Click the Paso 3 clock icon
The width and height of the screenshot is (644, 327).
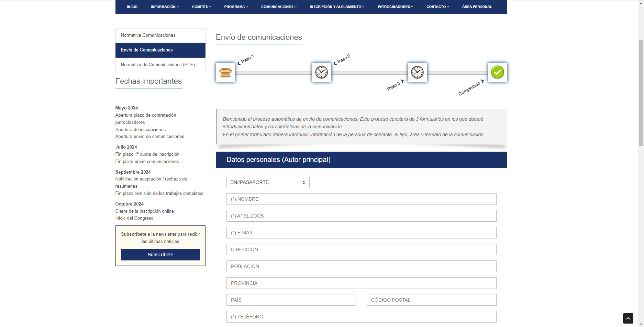417,72
